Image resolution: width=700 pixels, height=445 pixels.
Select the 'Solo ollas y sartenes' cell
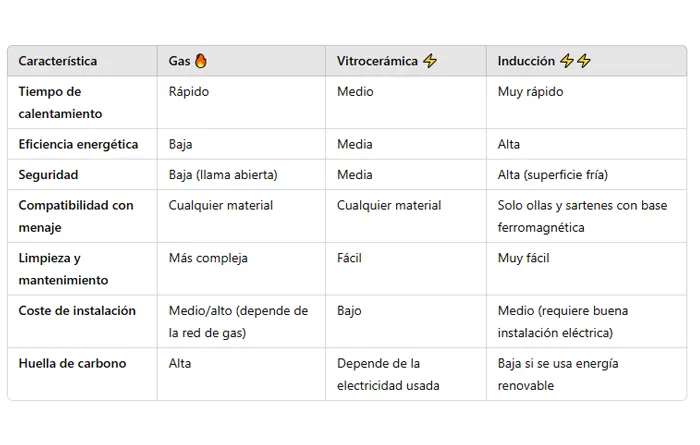point(582,216)
